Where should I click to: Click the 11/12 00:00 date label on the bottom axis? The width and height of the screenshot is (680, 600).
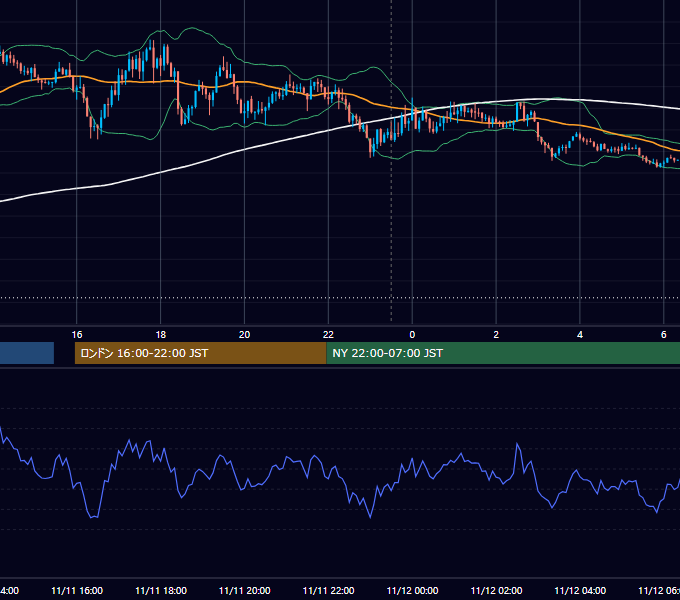point(412,590)
